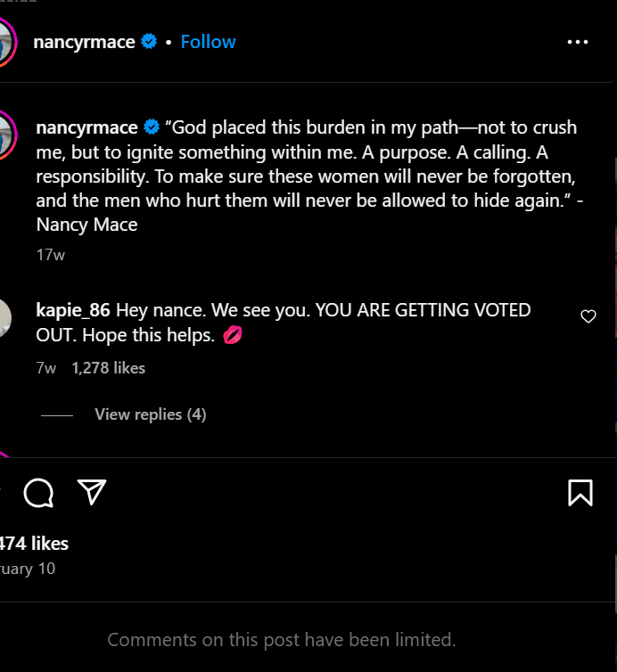Viewport: 617px width, 672px height.
Task: Click the 7w comment timestamp
Action: [45, 368]
